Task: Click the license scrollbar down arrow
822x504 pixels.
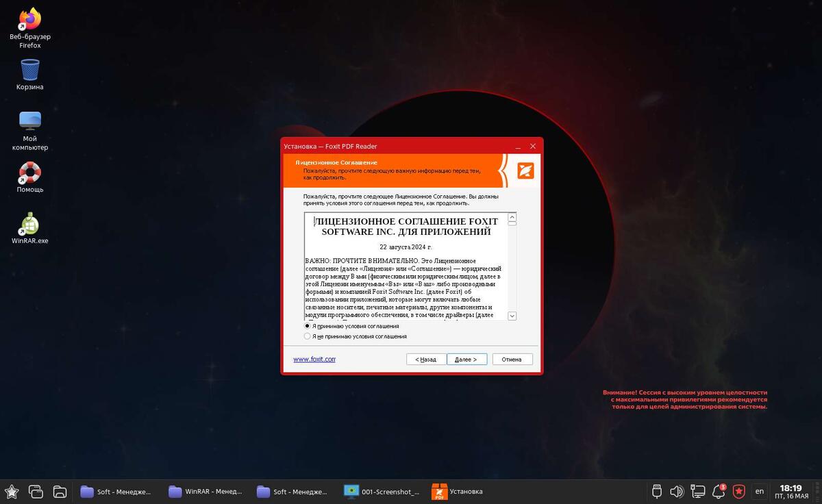Action: click(x=512, y=316)
